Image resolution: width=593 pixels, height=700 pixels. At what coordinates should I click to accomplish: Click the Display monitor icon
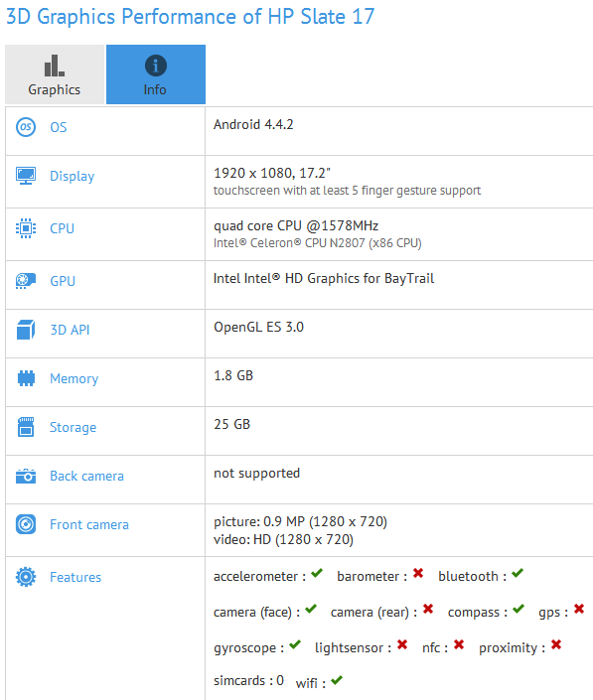26,176
